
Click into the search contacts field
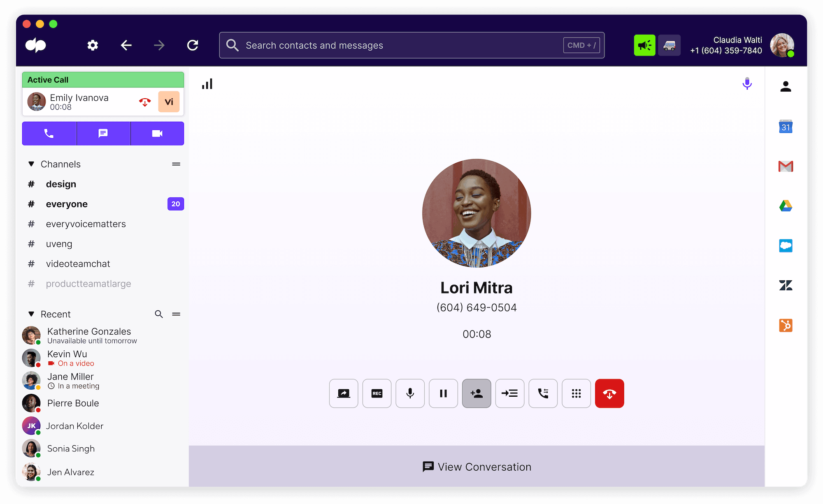tap(370, 45)
